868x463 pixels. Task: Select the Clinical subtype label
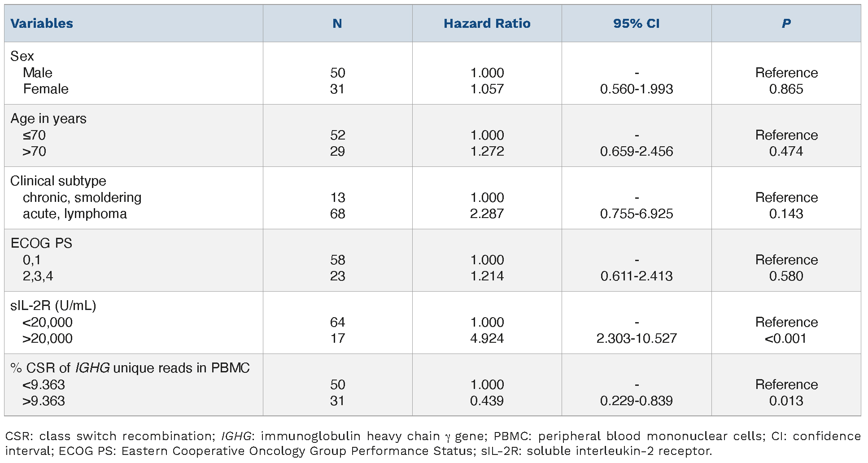click(58, 181)
